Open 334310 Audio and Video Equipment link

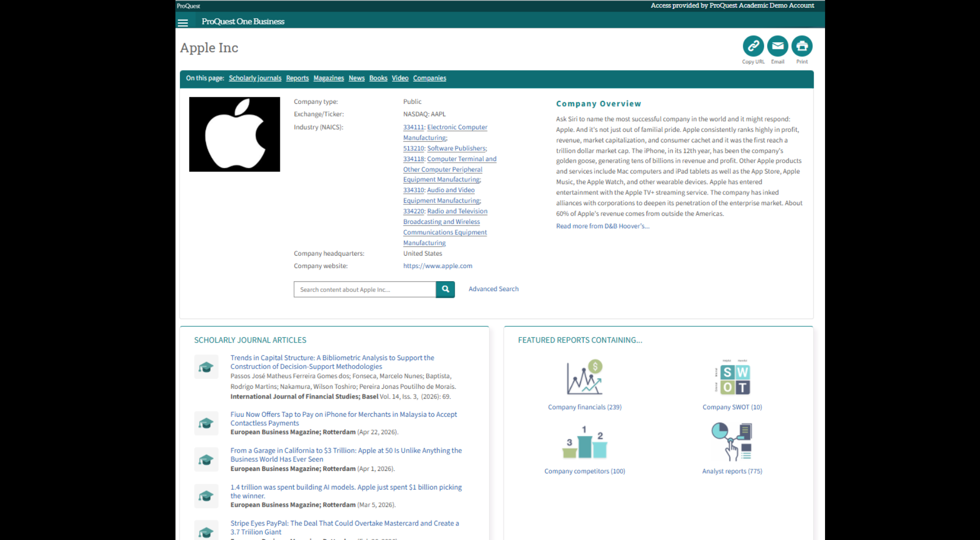pyautogui.click(x=442, y=195)
